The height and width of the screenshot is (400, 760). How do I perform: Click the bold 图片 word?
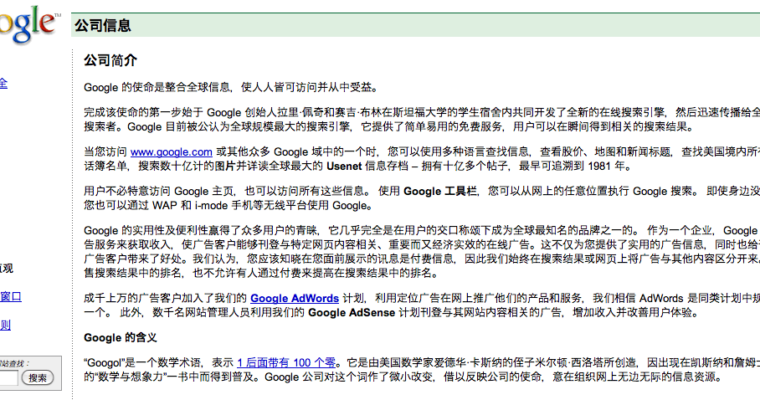(x=225, y=166)
